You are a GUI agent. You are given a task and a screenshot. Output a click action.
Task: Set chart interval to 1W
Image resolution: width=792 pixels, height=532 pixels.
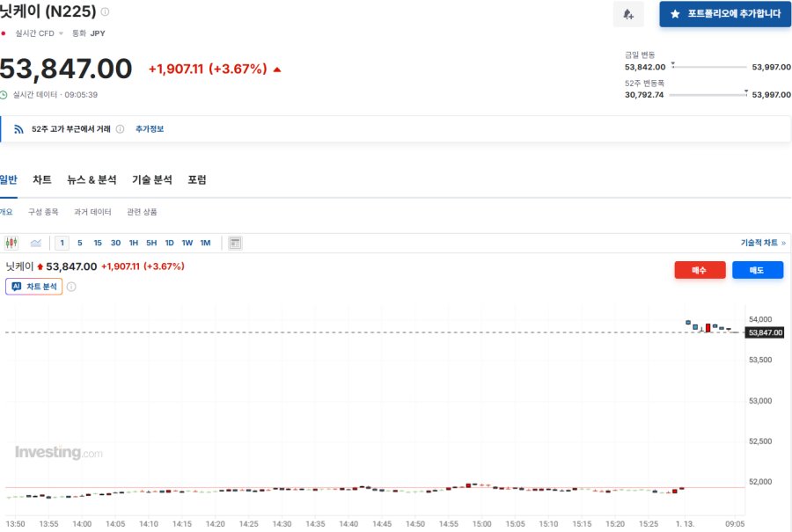click(x=187, y=243)
